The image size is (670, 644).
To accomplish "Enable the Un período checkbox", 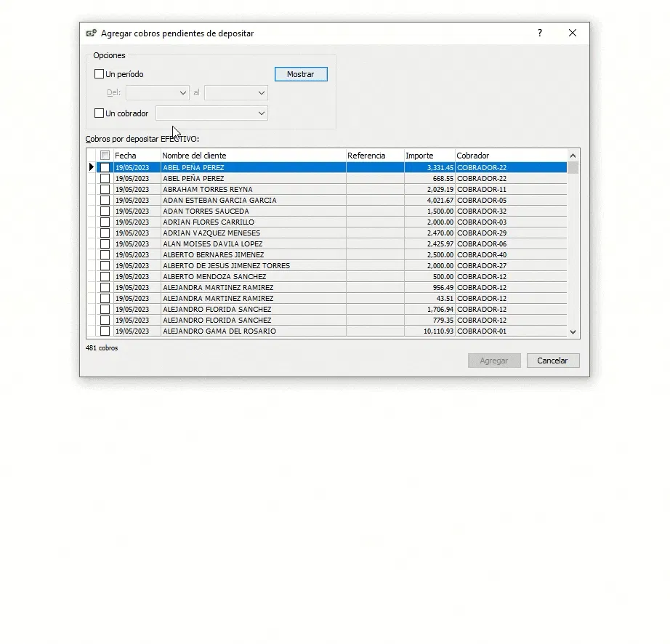I will tap(99, 74).
